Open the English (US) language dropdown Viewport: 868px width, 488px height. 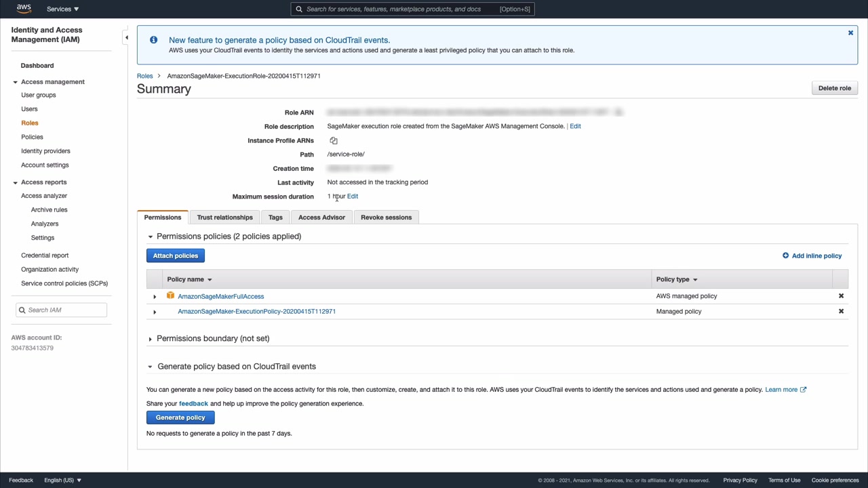tap(62, 480)
